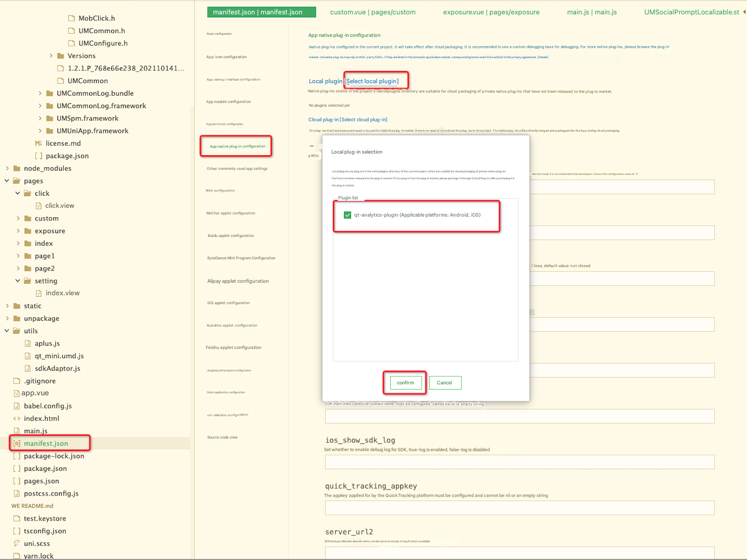The height and width of the screenshot is (560, 747).
Task: Expand the Versions folder
Action: pos(51,56)
